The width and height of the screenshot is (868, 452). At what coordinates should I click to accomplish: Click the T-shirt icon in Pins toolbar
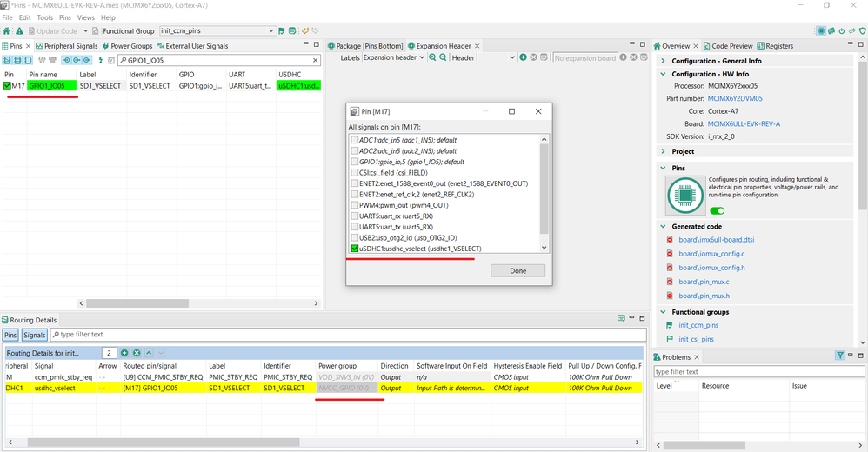tap(52, 60)
